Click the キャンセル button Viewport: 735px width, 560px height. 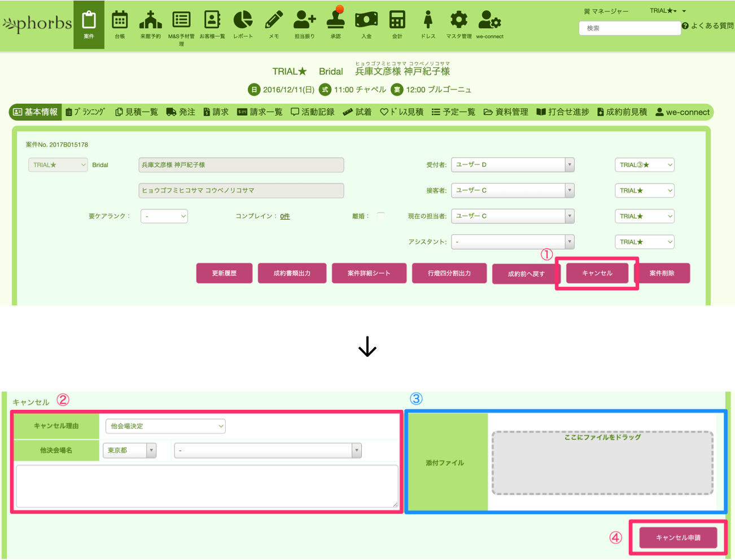click(x=597, y=273)
